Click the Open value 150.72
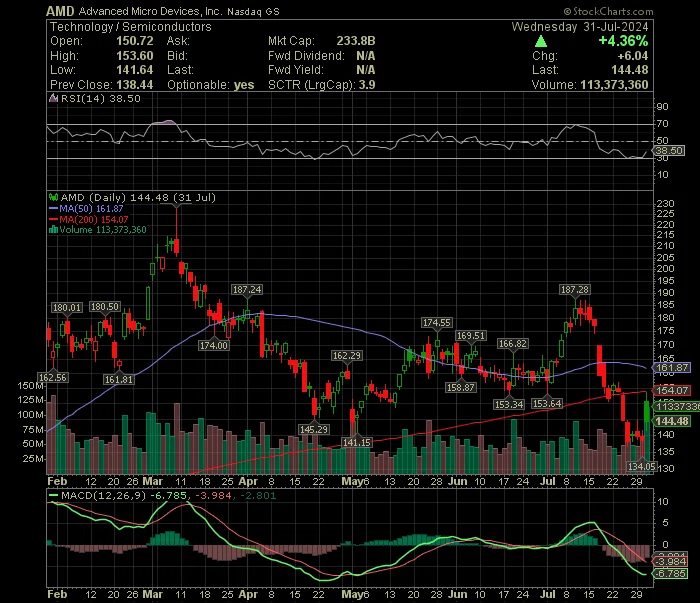The width and height of the screenshot is (700, 603). (x=134, y=41)
